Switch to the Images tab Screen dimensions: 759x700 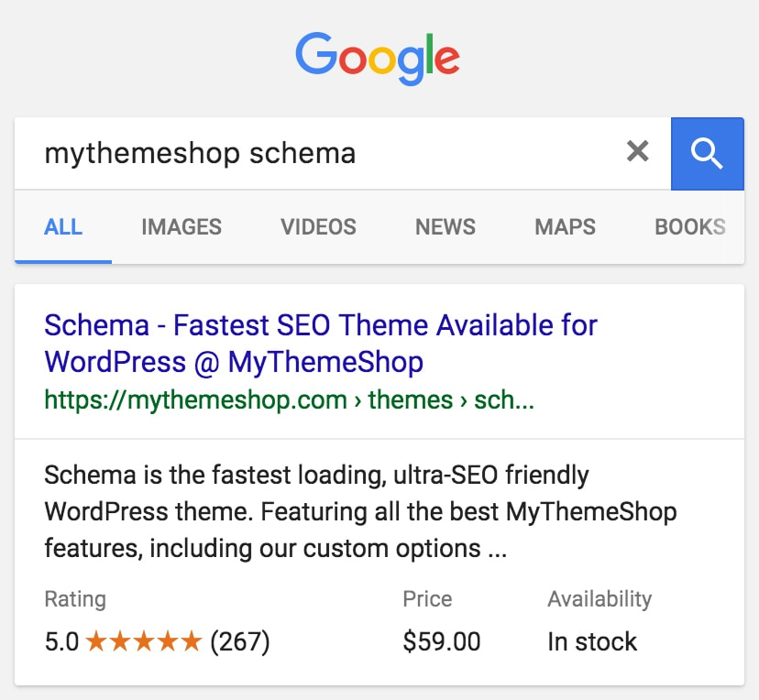click(x=181, y=227)
